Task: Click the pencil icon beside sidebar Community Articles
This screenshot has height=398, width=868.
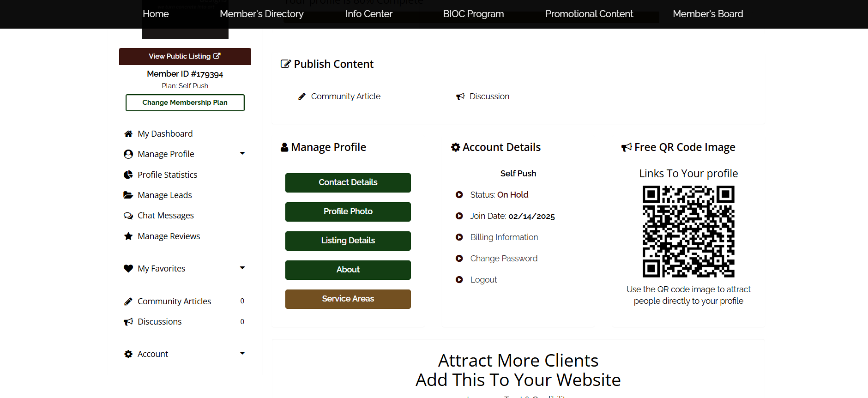Action: click(x=128, y=302)
